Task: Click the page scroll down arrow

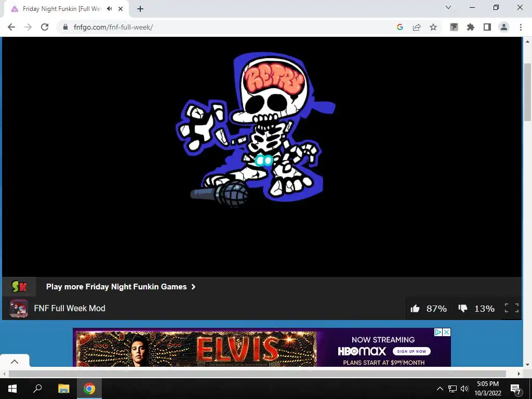Action: 527,365
